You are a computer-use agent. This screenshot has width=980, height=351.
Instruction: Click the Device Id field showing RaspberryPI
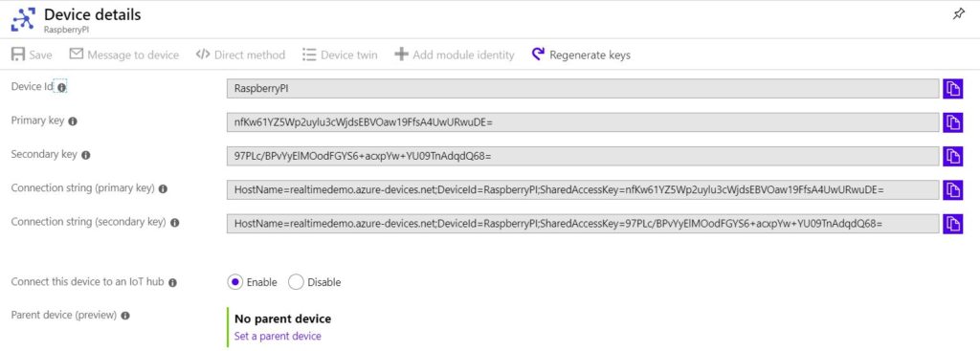583,89
